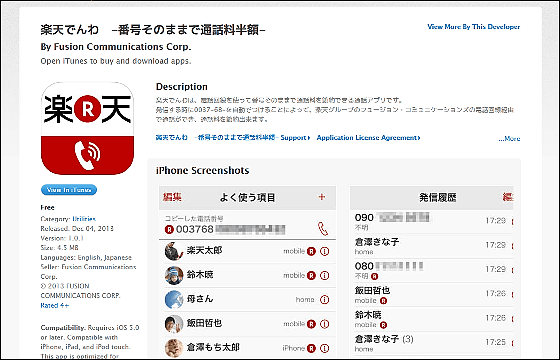This screenshot has height=360, width=560.
Task: Click the View In iTunes button
Action: [69, 190]
